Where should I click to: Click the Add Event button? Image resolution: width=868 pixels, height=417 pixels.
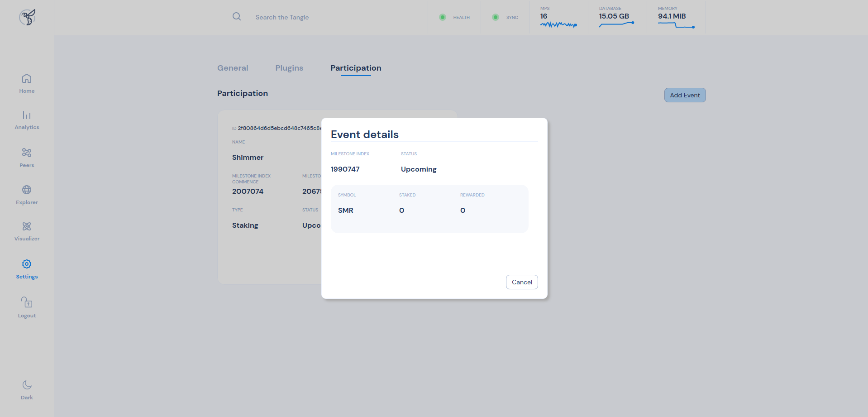685,95
